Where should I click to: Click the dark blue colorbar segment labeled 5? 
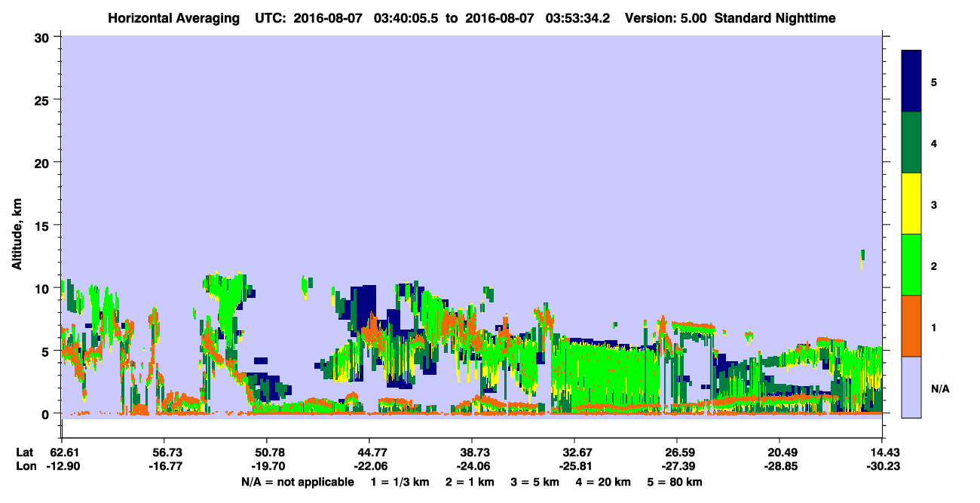pos(911,81)
